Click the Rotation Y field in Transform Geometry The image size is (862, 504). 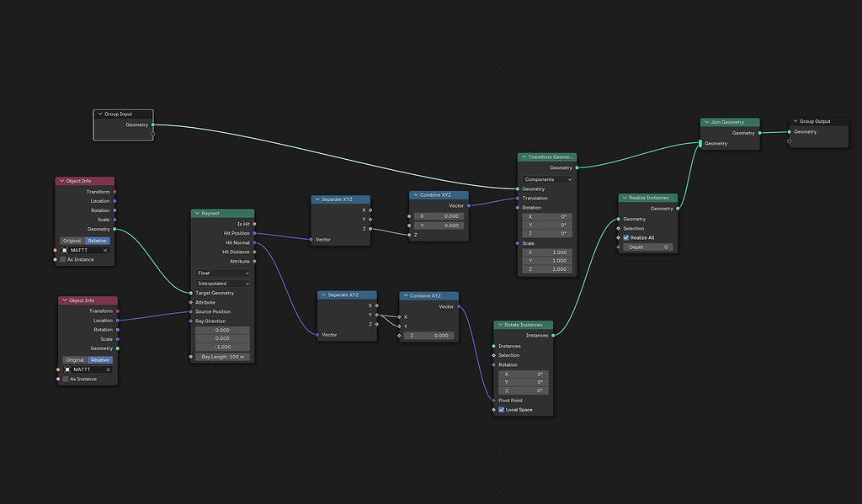point(547,225)
